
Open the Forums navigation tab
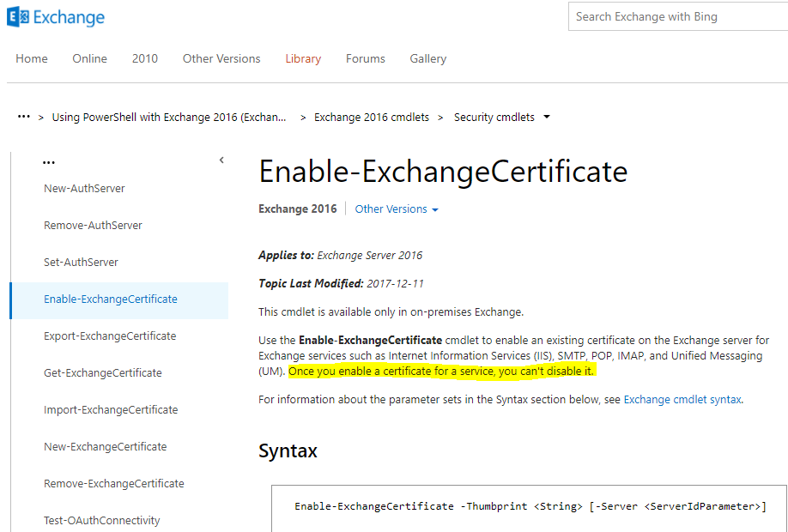(366, 58)
